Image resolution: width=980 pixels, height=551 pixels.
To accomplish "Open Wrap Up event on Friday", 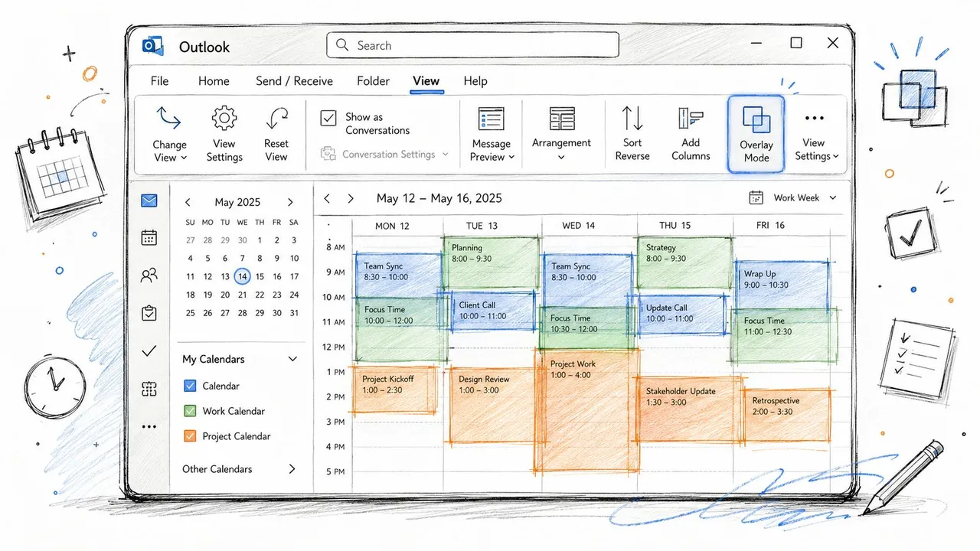I will click(x=785, y=285).
